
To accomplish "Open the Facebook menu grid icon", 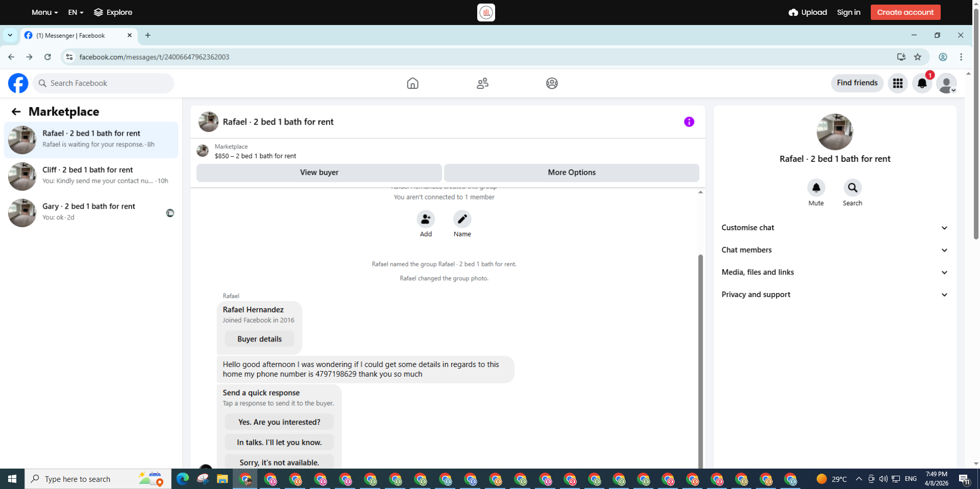I will point(897,83).
